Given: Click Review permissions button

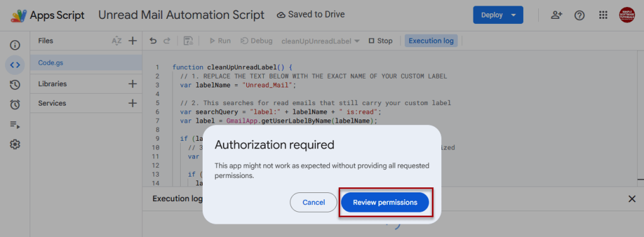Looking at the screenshot, I should click(x=385, y=202).
